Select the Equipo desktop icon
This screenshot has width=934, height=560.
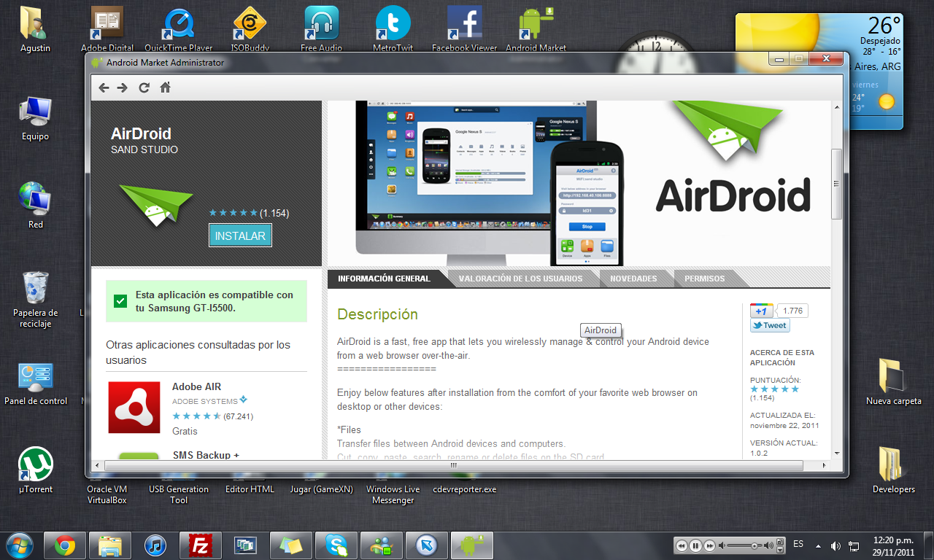[x=35, y=119]
